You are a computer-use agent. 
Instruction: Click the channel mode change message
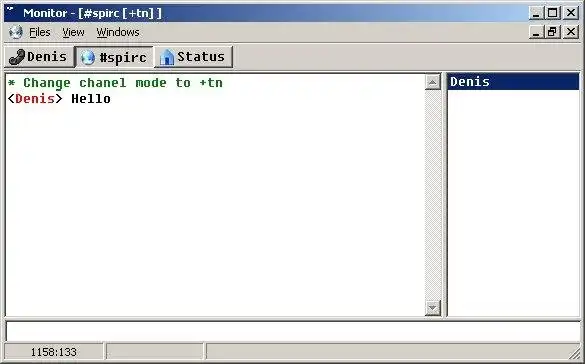(115, 83)
